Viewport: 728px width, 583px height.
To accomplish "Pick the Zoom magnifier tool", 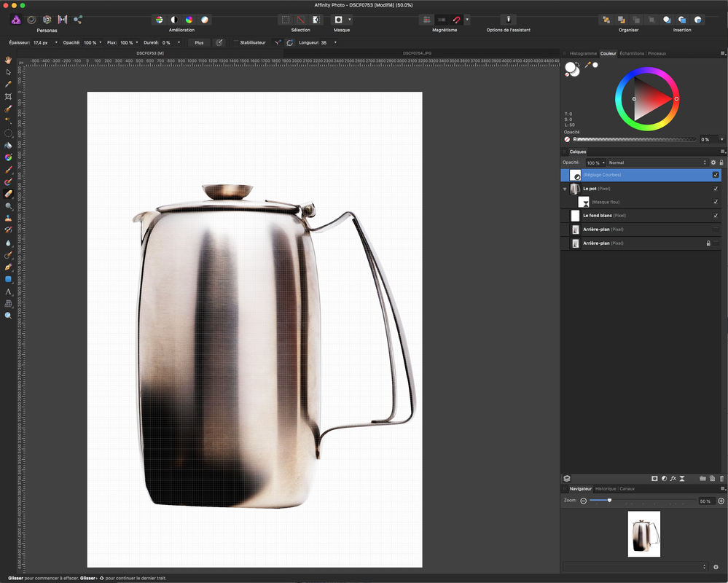I will click(x=8, y=315).
